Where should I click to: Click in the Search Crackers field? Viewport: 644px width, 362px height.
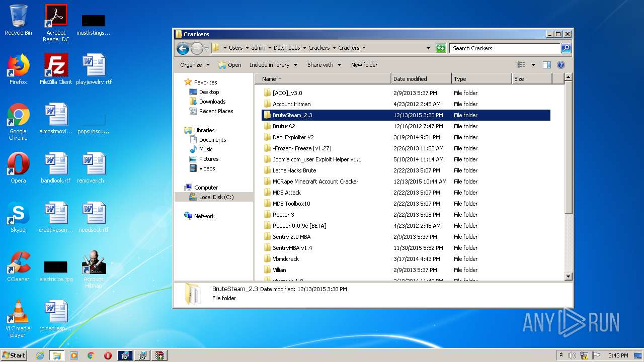coord(505,48)
